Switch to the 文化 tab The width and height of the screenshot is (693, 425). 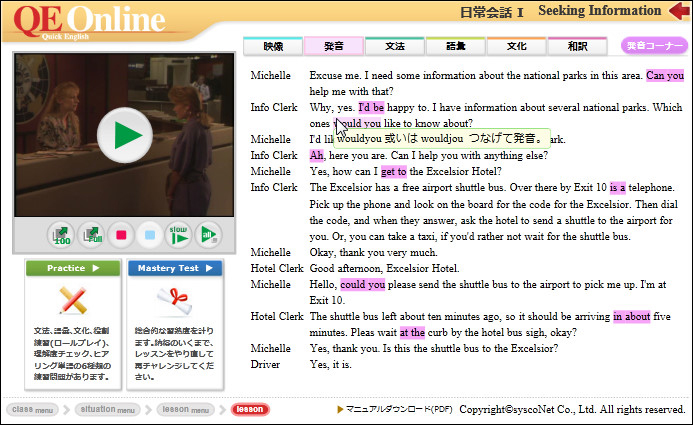point(516,46)
